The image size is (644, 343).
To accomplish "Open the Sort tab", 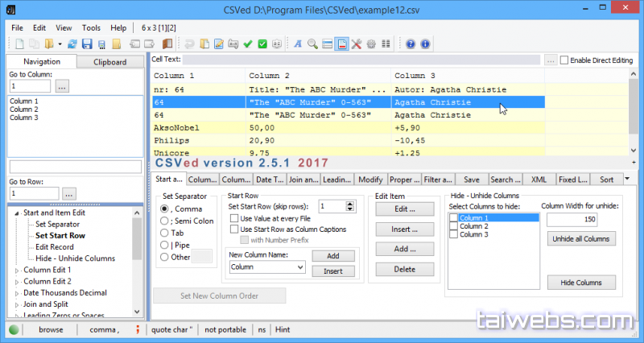I will pos(606,180).
